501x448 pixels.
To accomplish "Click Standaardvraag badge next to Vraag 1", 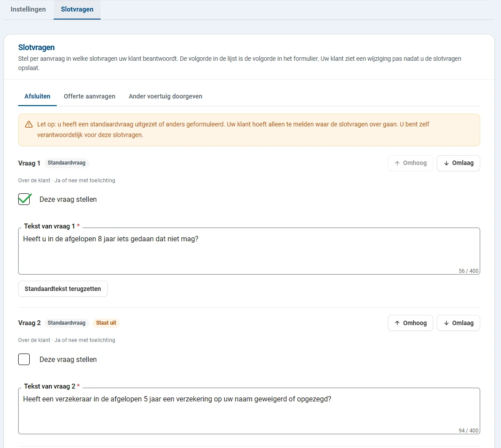I will pyautogui.click(x=67, y=163).
